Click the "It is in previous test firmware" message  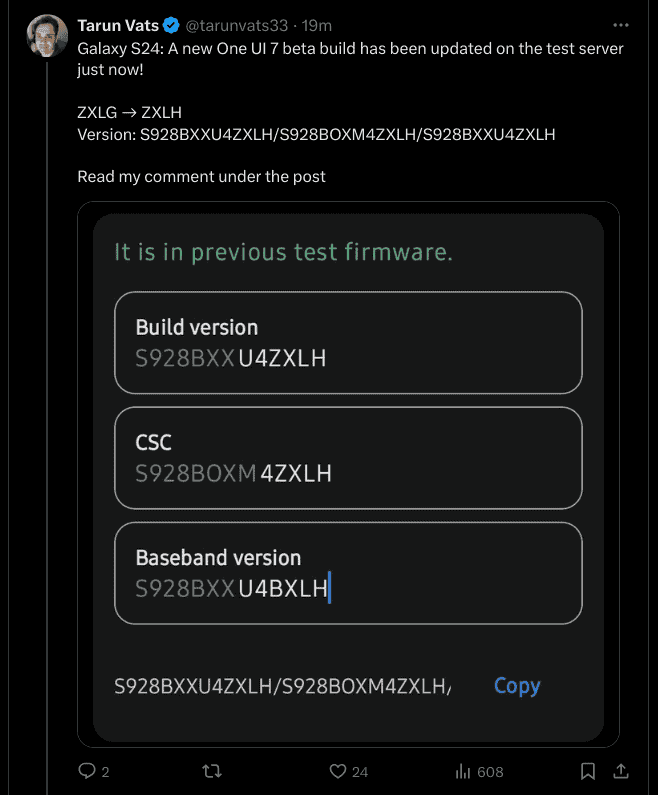tap(283, 252)
